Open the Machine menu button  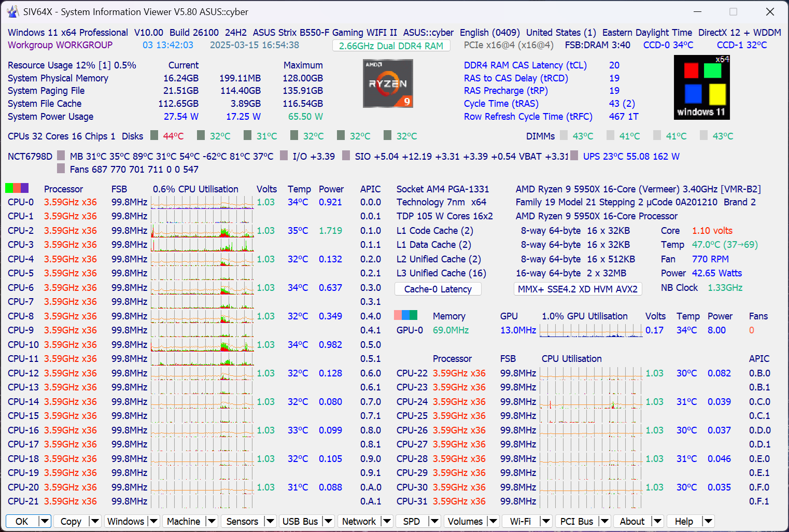pyautogui.click(x=184, y=521)
